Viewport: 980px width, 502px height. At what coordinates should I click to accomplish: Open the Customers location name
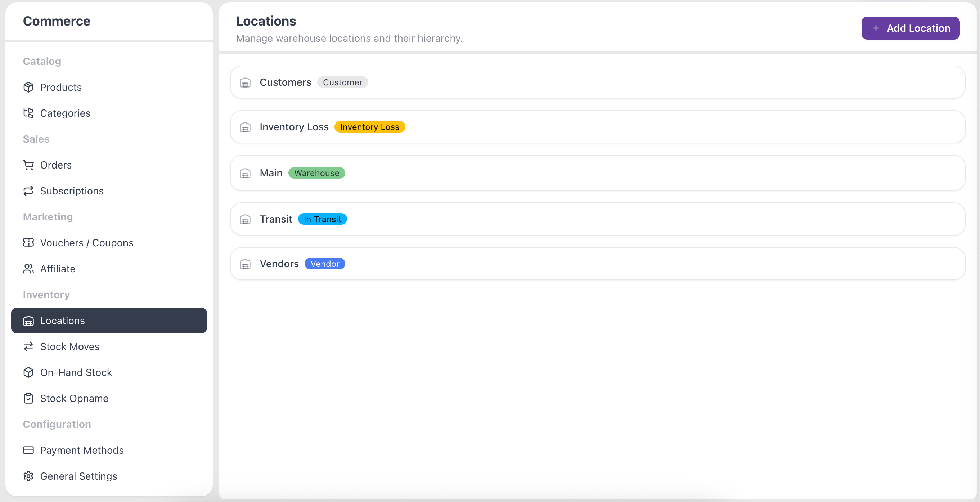coord(286,82)
